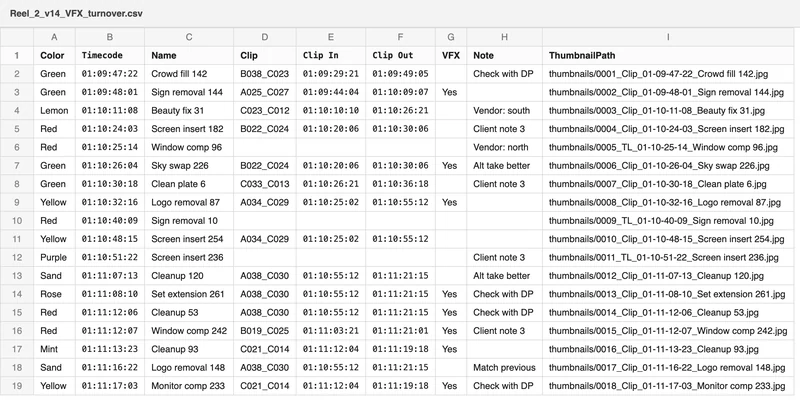This screenshot has height=401, width=800.
Task: Select cell 'Clean plate 6'
Action: click(x=189, y=184)
